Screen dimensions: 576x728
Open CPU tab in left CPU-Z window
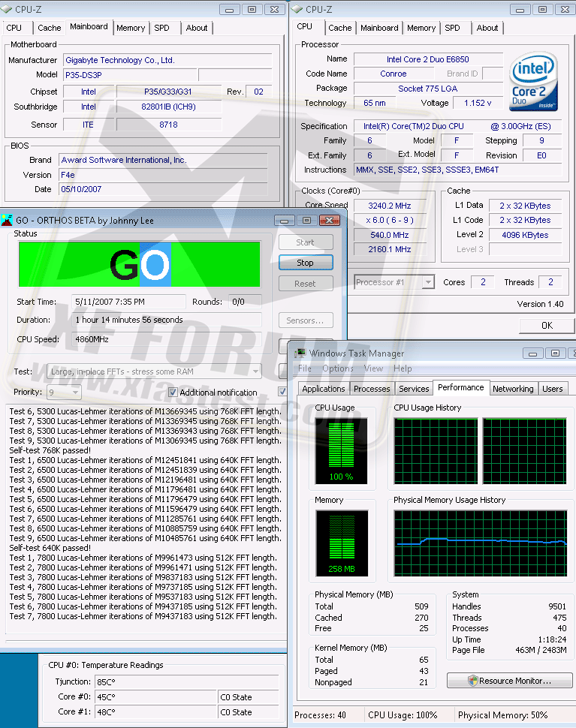tap(14, 28)
